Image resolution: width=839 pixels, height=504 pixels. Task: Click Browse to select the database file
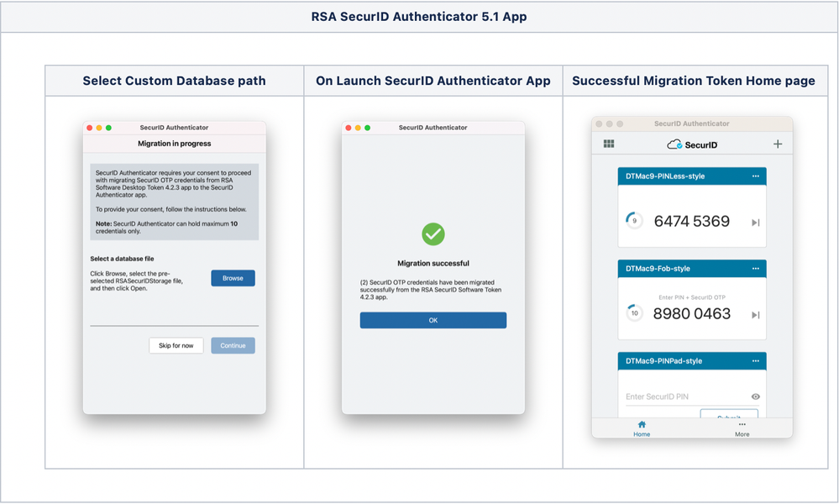pyautogui.click(x=233, y=278)
